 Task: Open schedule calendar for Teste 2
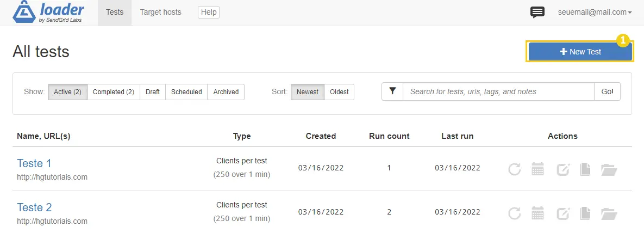coord(537,213)
